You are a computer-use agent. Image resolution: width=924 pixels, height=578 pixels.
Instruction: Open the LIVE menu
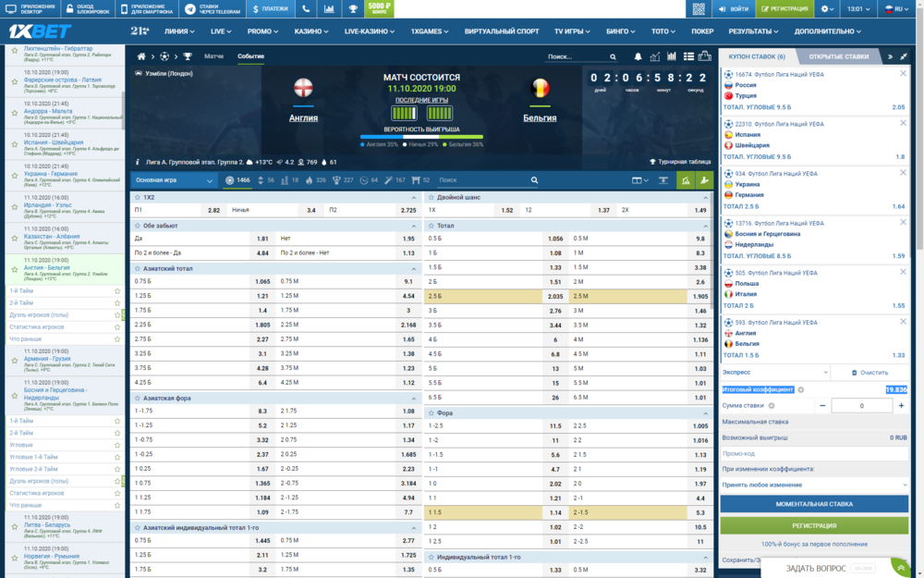pos(221,31)
